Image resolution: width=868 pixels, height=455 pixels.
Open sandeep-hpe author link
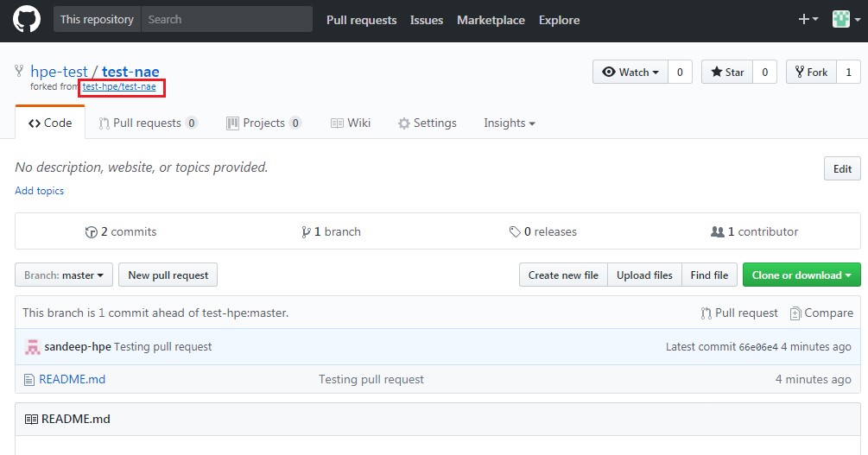78,346
